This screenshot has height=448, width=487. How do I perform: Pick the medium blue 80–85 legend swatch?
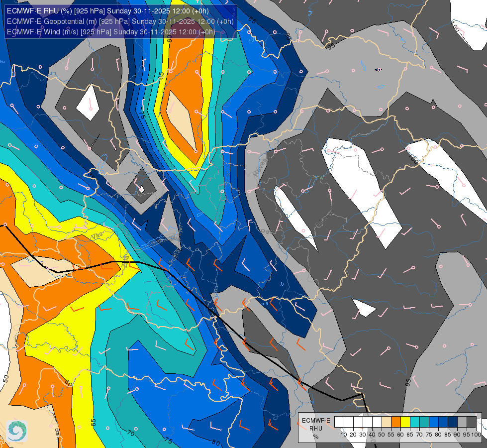(443, 422)
